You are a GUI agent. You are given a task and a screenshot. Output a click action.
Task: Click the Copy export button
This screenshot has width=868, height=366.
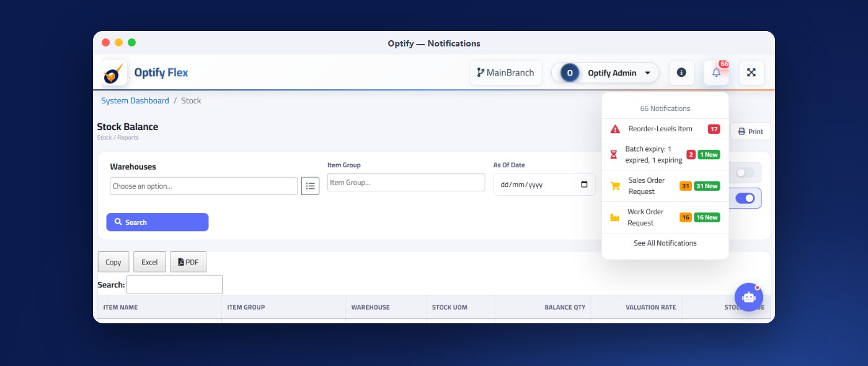[x=113, y=263]
